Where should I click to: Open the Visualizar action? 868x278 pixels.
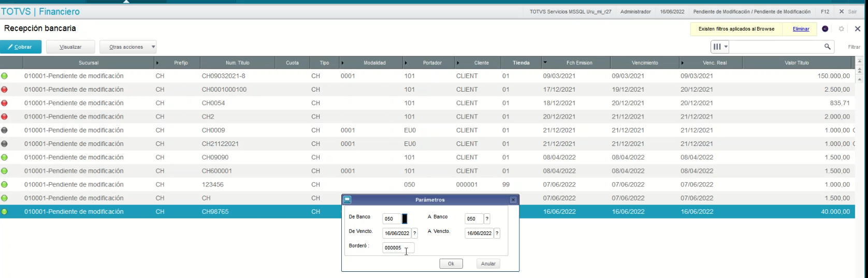tap(70, 47)
